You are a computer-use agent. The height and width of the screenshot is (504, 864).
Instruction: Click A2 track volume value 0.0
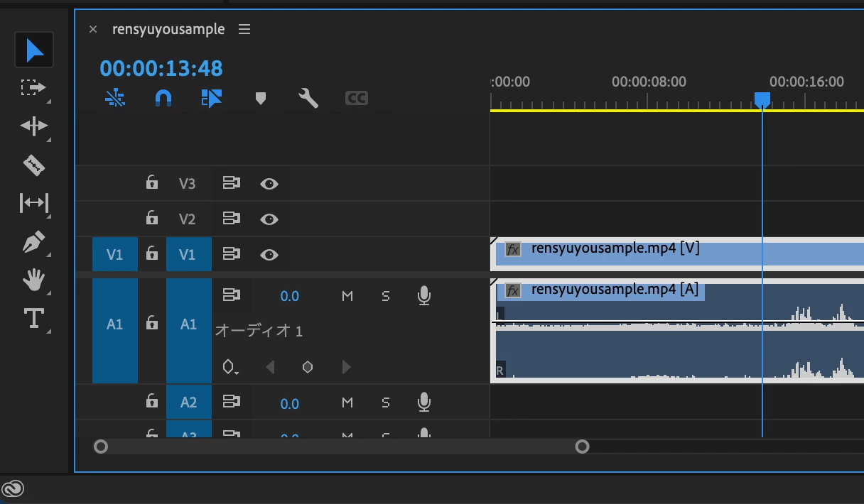click(290, 403)
